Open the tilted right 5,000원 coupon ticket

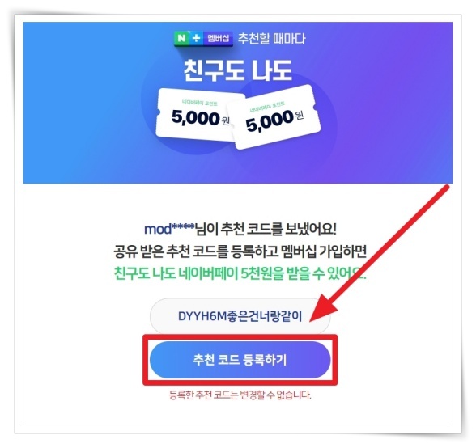(x=274, y=118)
